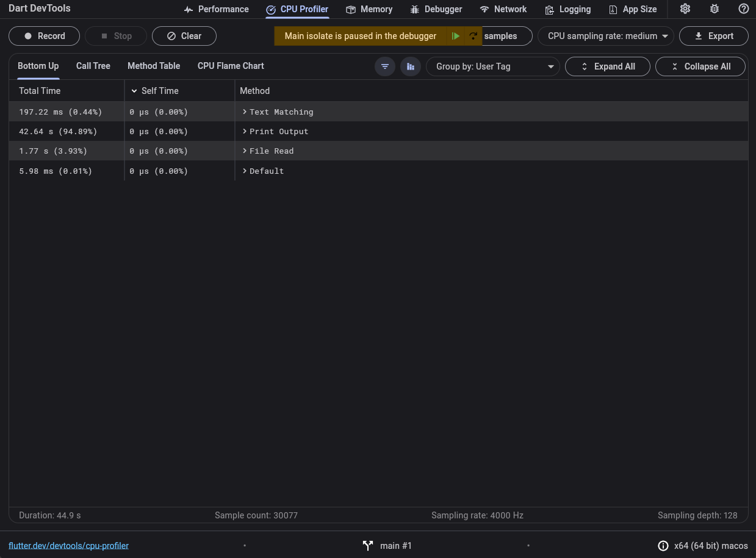The width and height of the screenshot is (756, 558).
Task: Click the bug report feedback icon
Action: (x=715, y=9)
